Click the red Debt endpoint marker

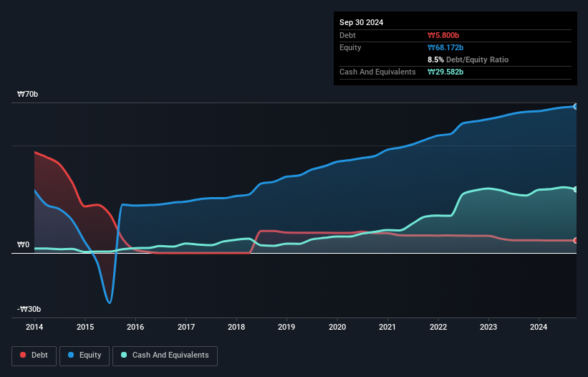point(576,240)
